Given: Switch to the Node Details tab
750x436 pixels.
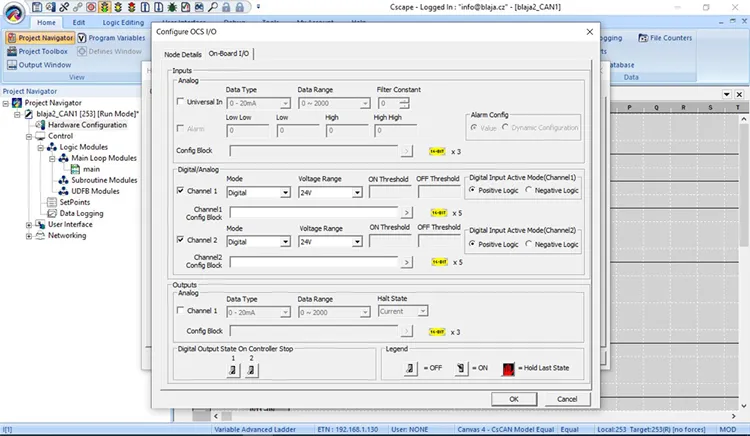Looking at the screenshot, I should pyautogui.click(x=182, y=53).
